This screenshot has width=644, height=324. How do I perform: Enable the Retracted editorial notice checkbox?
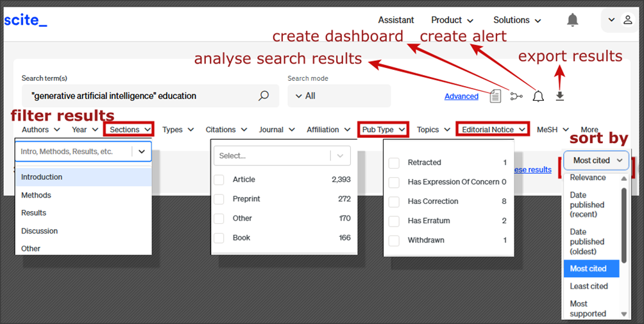[394, 163]
